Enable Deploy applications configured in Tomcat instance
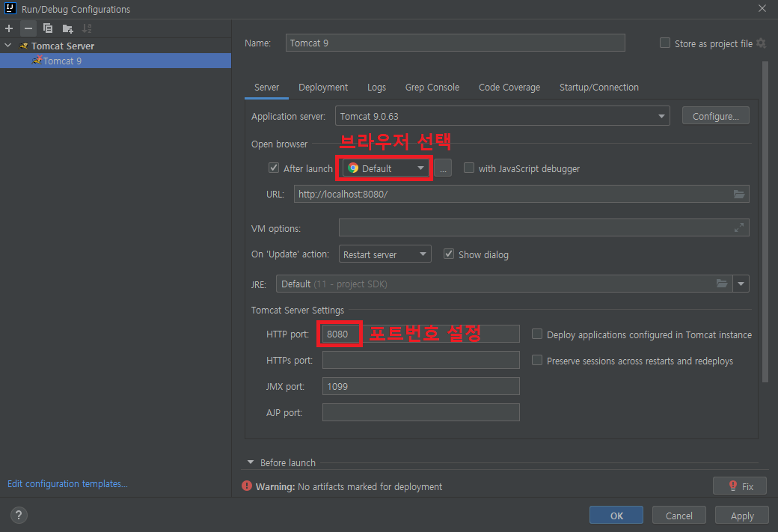 537,334
